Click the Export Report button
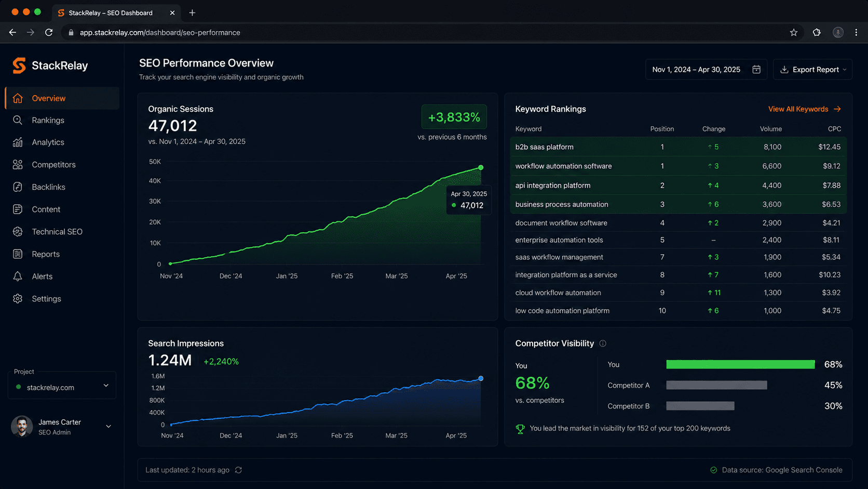This screenshot has width=868, height=489. [812, 70]
